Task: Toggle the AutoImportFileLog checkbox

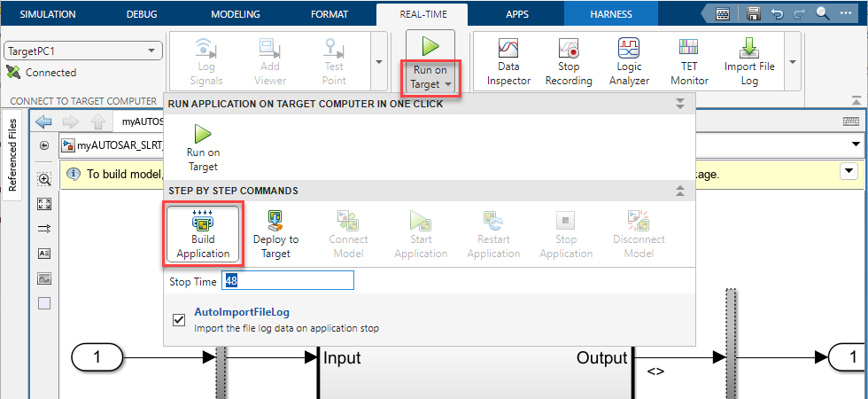Action: 179,320
